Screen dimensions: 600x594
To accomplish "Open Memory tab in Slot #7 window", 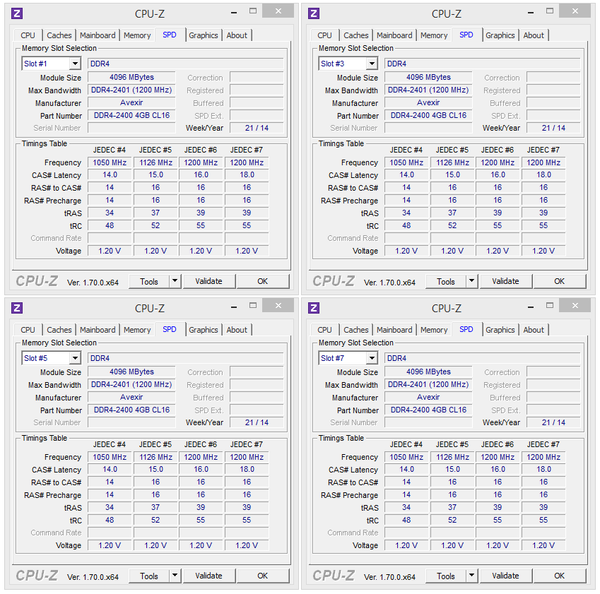I will pyautogui.click(x=434, y=330).
